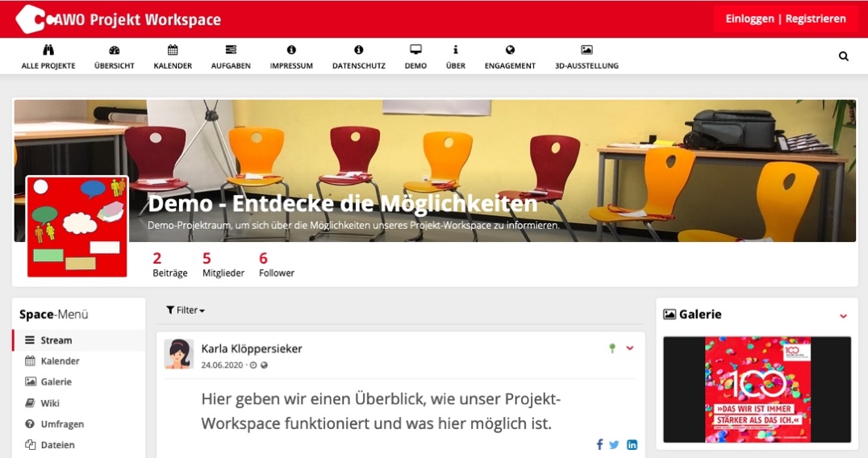This screenshot has height=458, width=868.
Task: Open the 2 Beiträge counter
Action: coord(170,264)
